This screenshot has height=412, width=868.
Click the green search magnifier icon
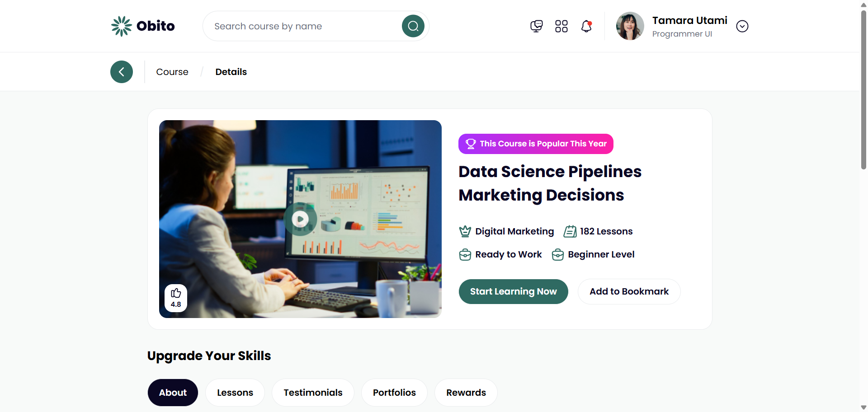tap(413, 26)
